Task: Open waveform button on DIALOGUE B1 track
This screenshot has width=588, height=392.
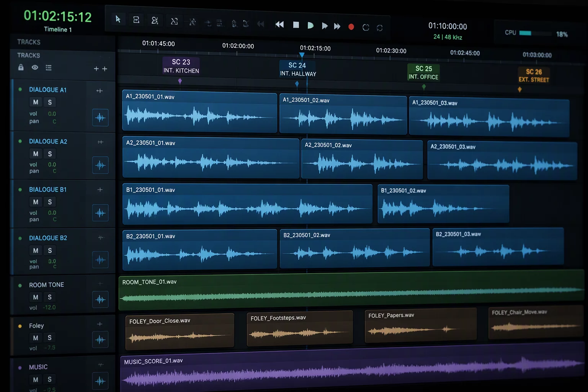Action: coord(100,213)
